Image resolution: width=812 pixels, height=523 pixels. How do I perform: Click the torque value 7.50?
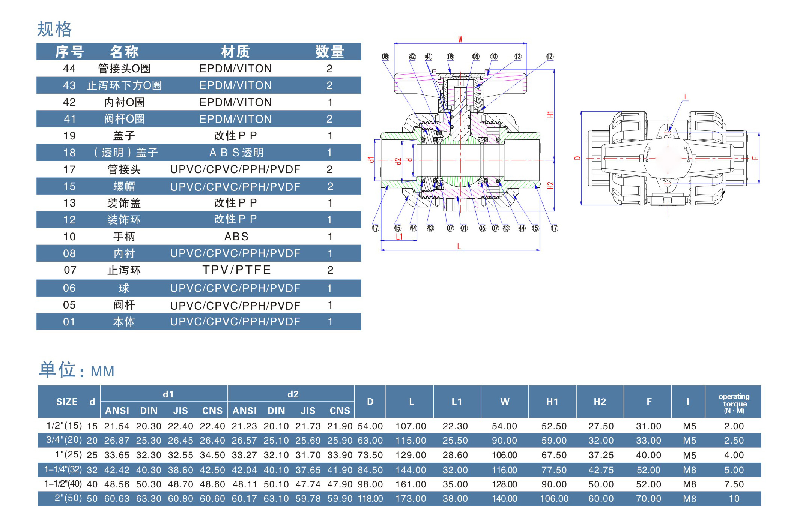[734, 484]
